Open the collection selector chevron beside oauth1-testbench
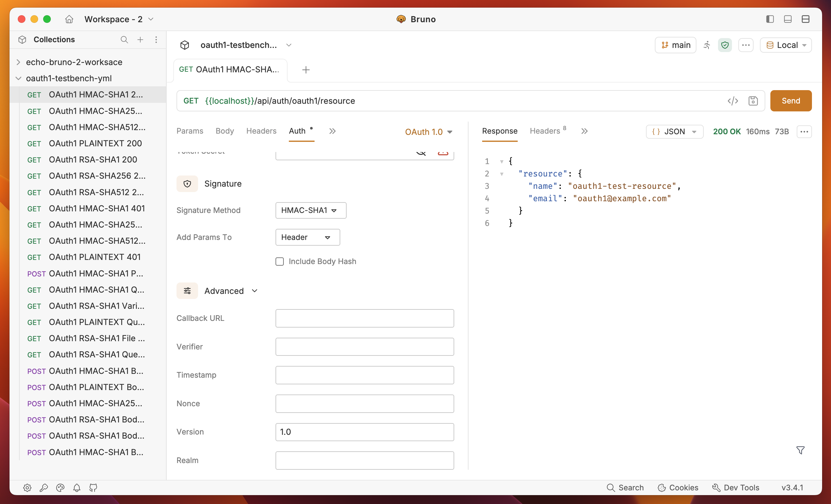 [289, 45]
